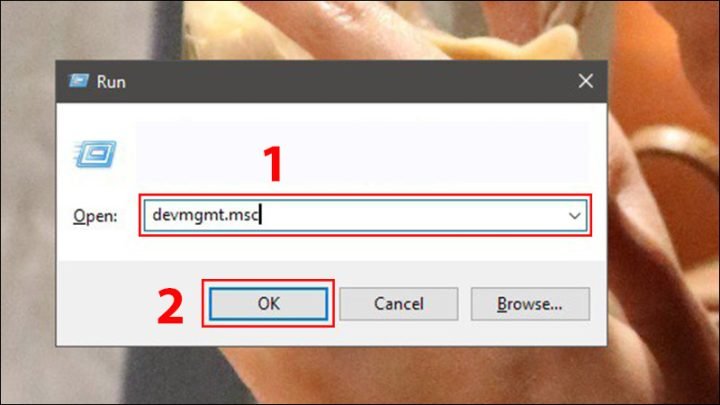Click the gray button panel left of OK
Screen dimensions: 720x405
pos(129,304)
